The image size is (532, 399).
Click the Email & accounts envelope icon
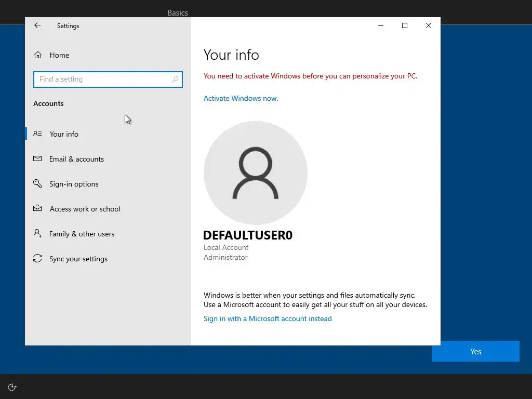coord(37,158)
